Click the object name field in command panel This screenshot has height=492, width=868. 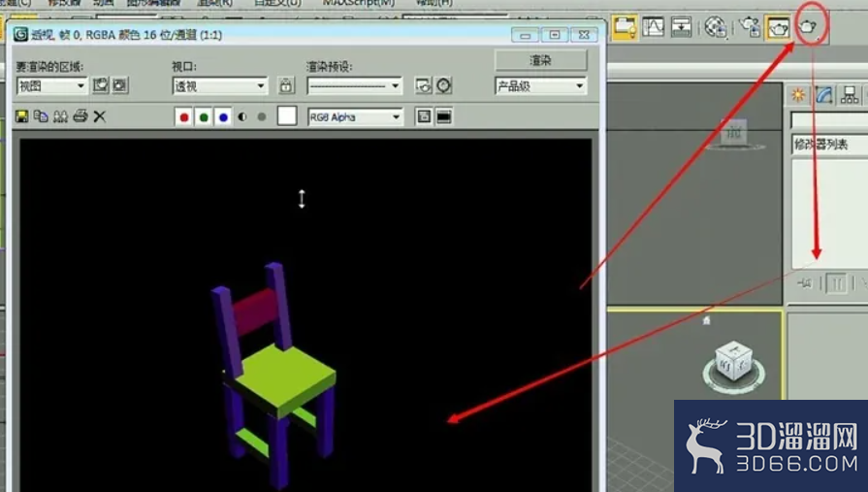(x=829, y=119)
